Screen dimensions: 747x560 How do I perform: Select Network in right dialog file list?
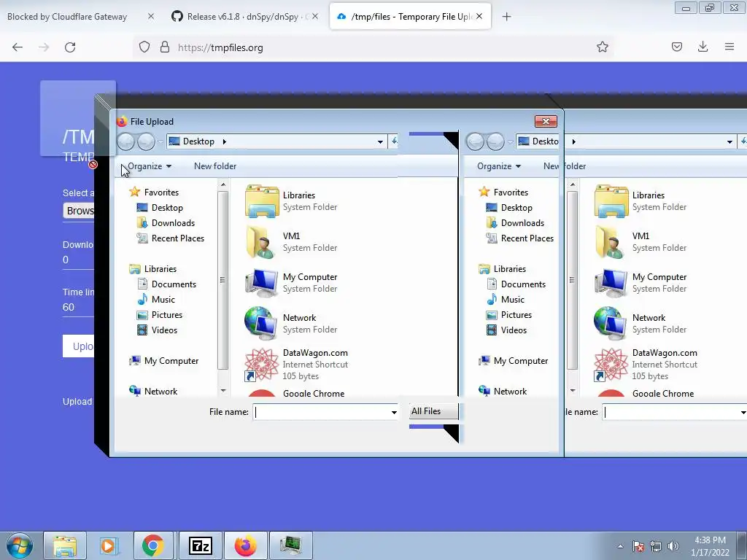(640, 324)
